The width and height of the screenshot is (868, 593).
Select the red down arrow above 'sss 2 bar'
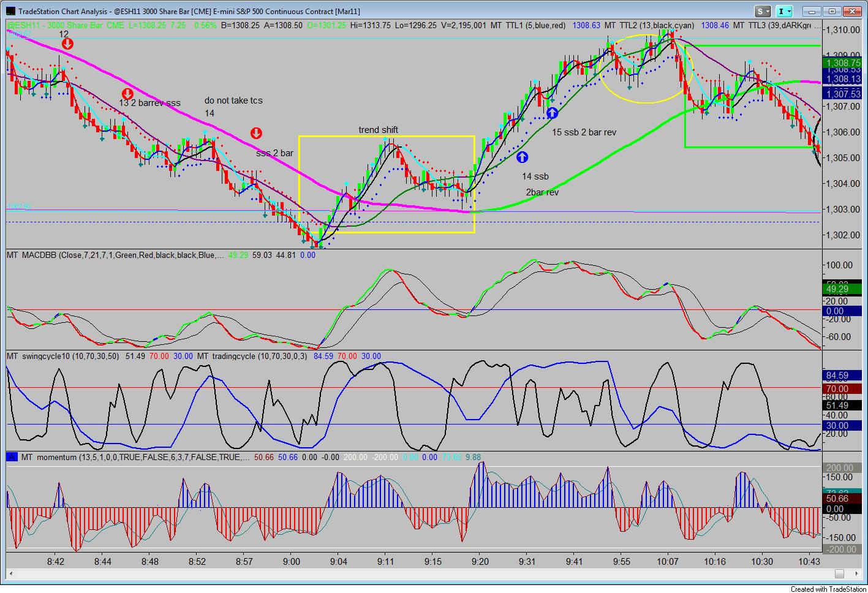[x=257, y=134]
